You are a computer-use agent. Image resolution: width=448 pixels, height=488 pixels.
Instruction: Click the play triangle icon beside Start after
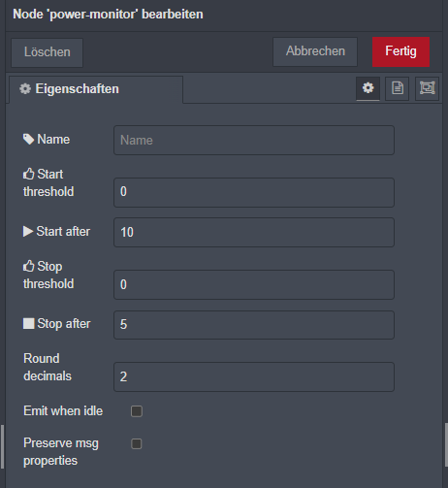pos(28,231)
